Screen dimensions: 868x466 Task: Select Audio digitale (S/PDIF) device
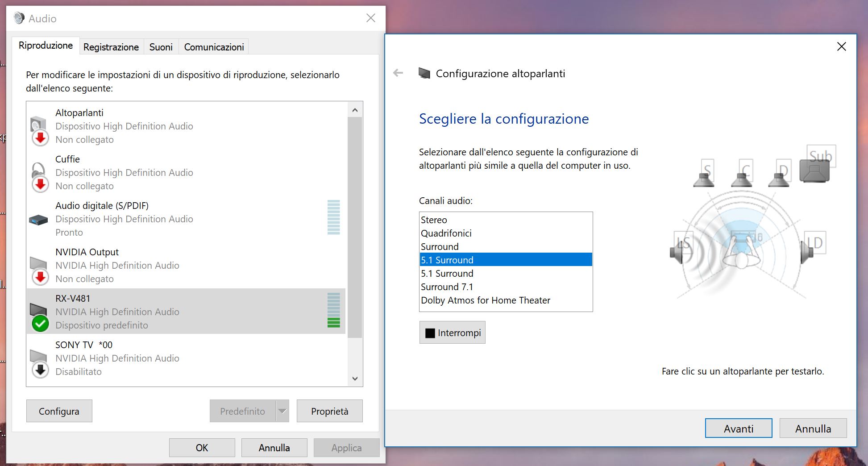(x=186, y=219)
